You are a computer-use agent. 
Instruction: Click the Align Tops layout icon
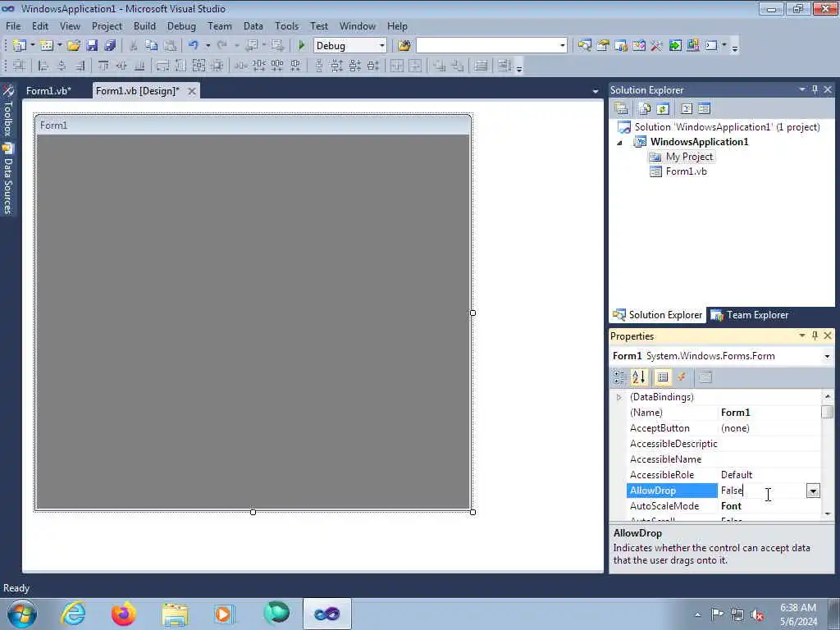tap(103, 66)
